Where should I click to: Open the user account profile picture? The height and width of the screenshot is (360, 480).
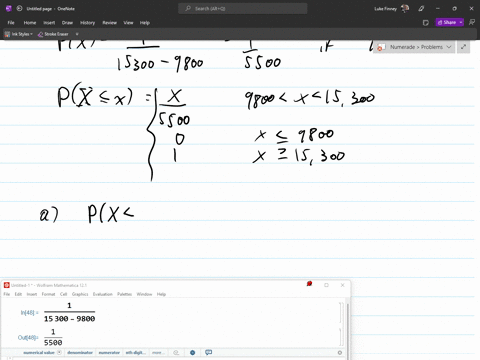(x=405, y=9)
